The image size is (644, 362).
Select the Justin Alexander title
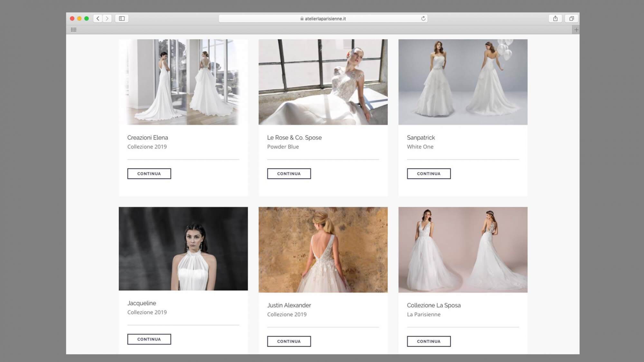(x=289, y=305)
